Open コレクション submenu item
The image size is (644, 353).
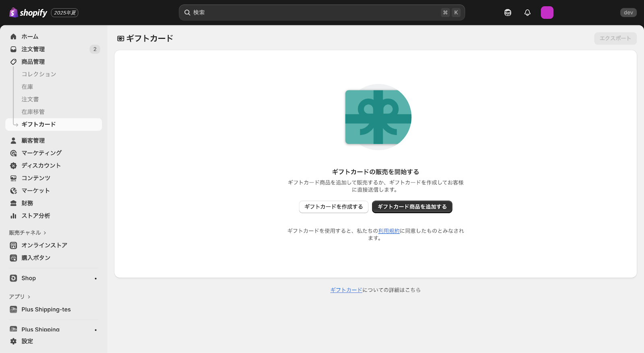click(39, 74)
